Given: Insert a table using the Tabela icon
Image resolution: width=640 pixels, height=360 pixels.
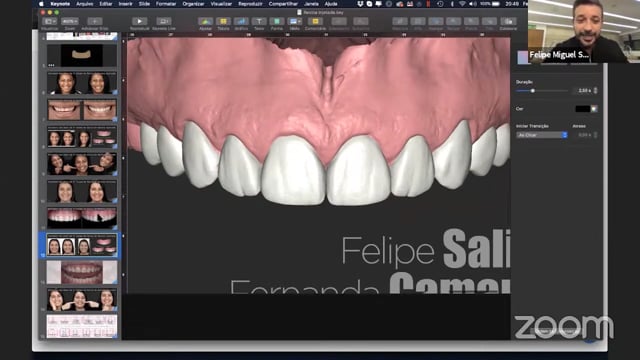Looking at the screenshot, I should 223,21.
